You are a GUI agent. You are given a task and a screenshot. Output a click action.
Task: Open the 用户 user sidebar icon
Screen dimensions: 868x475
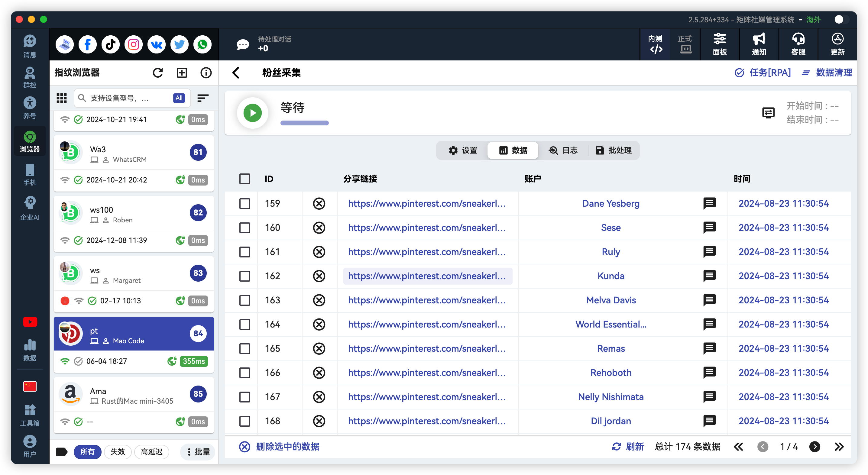[x=30, y=446]
